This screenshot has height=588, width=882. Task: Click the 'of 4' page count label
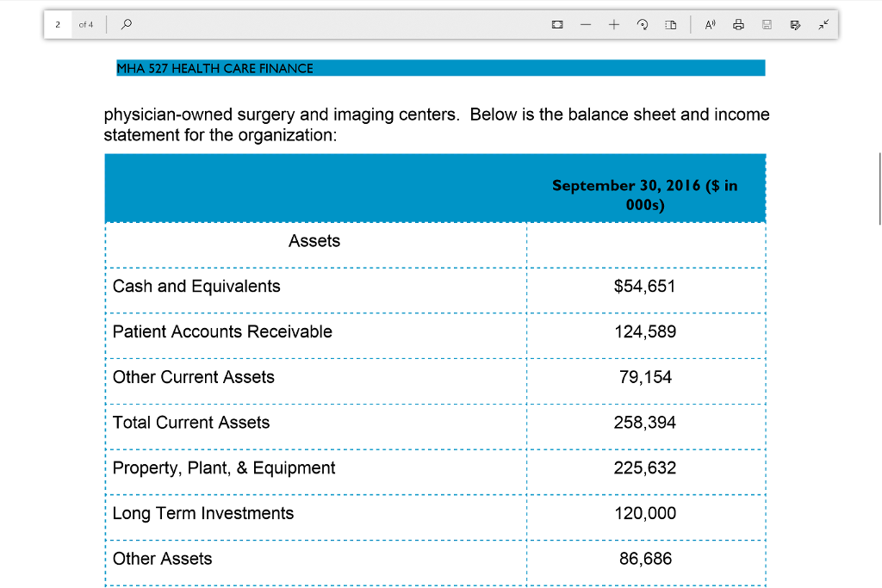point(86,24)
